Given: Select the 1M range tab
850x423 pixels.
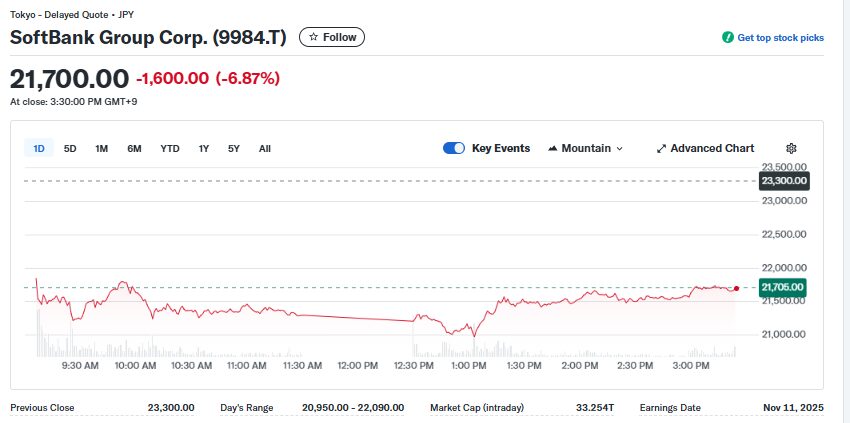Looking at the screenshot, I should click(101, 148).
